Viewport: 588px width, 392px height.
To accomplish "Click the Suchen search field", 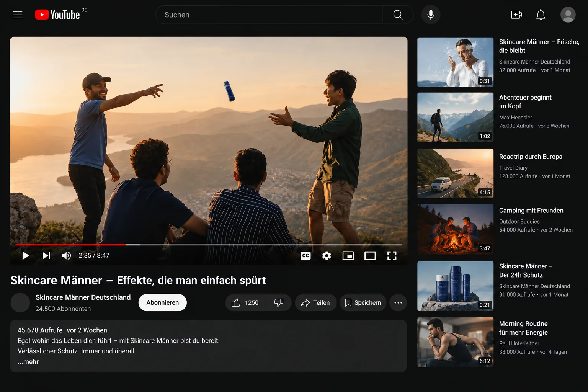I will click(x=269, y=15).
